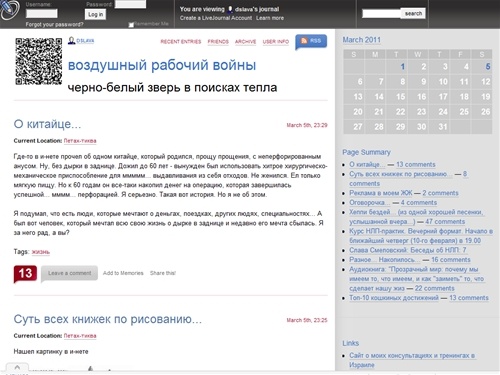
Task: Click summary link Топ-10 кошкиных достижений
Action: [x=394, y=298]
